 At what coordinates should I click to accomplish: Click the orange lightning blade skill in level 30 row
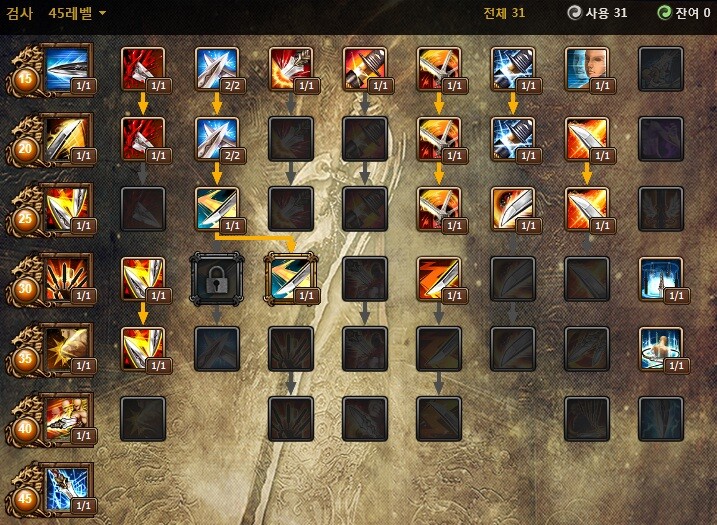point(439,279)
